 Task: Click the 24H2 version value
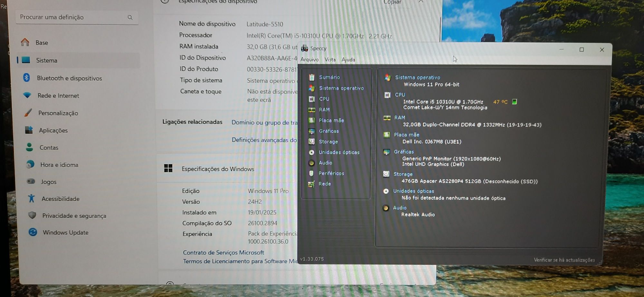click(x=255, y=202)
